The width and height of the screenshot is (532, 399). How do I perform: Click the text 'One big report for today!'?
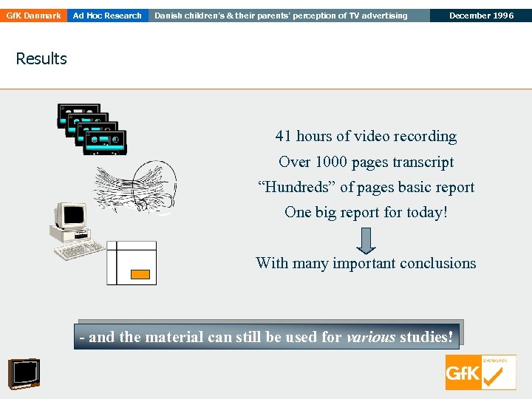(x=366, y=213)
